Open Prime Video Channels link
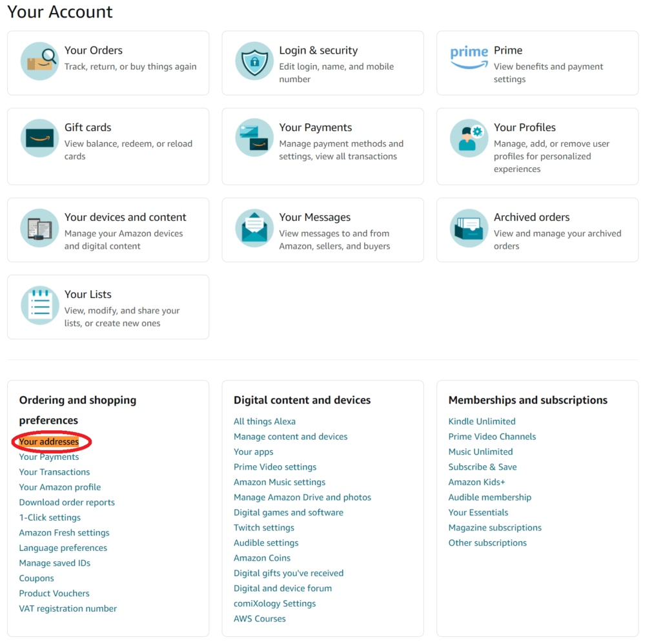The image size is (661, 644). [x=492, y=437]
